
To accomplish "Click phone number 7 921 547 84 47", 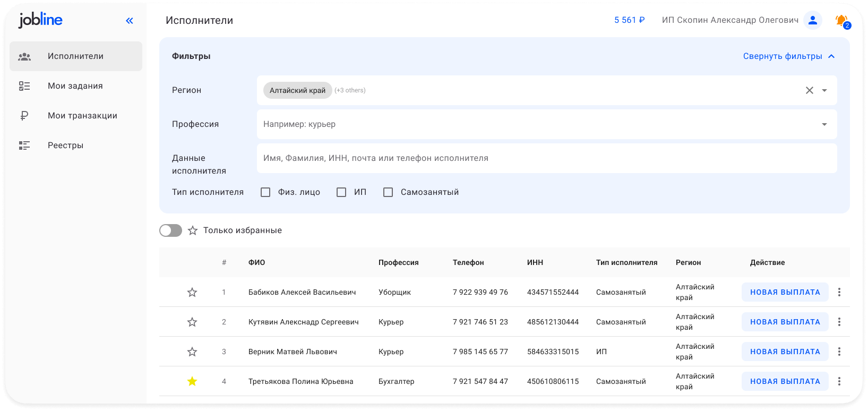I will [480, 381].
